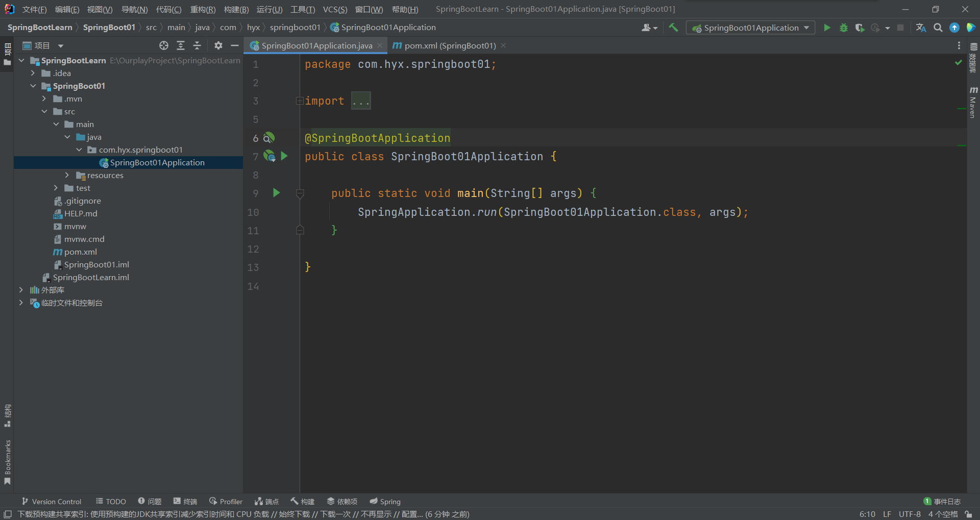Screen dimensions: 980x520
Task: Toggle tool window bars icon bottom-left
Action: (x=8, y=514)
